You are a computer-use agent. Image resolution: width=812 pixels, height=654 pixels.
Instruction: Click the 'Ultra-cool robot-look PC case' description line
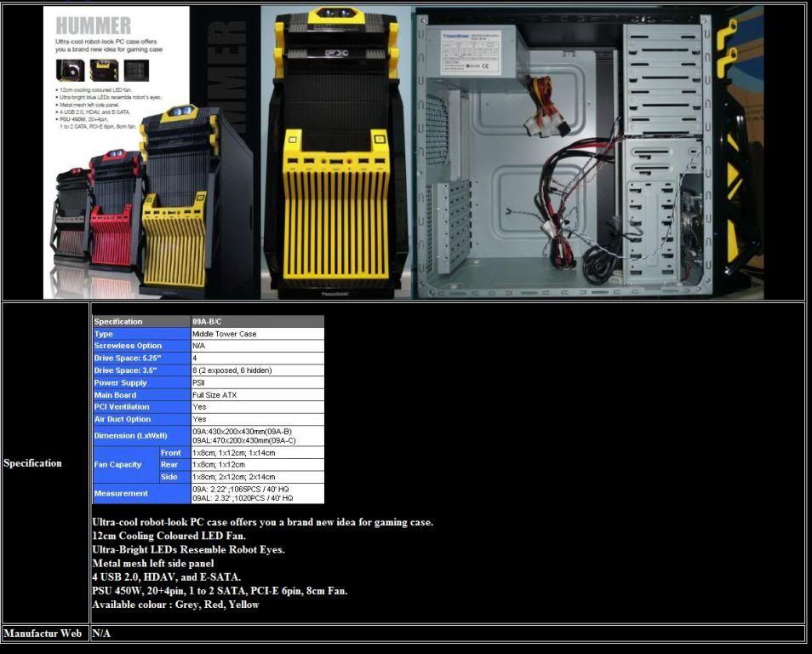(262, 522)
